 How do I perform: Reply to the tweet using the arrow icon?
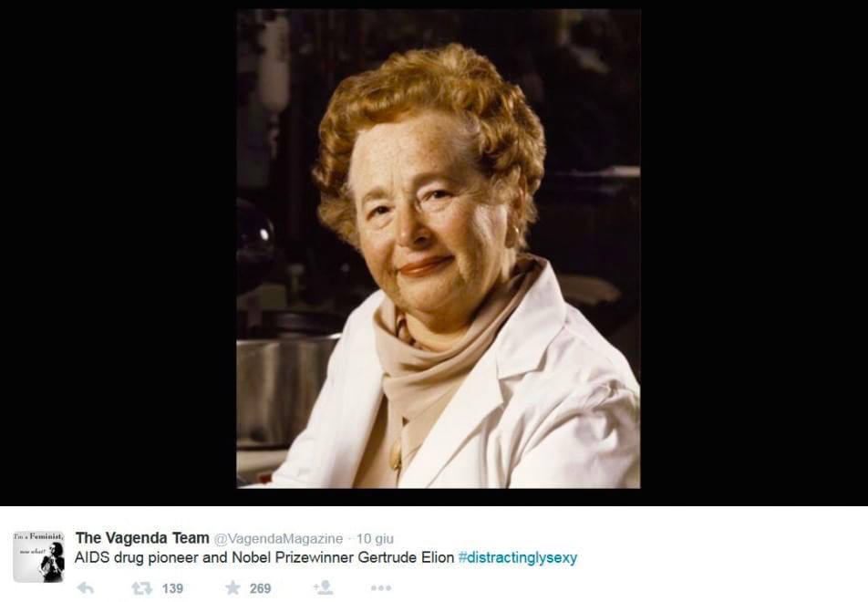coord(86,587)
